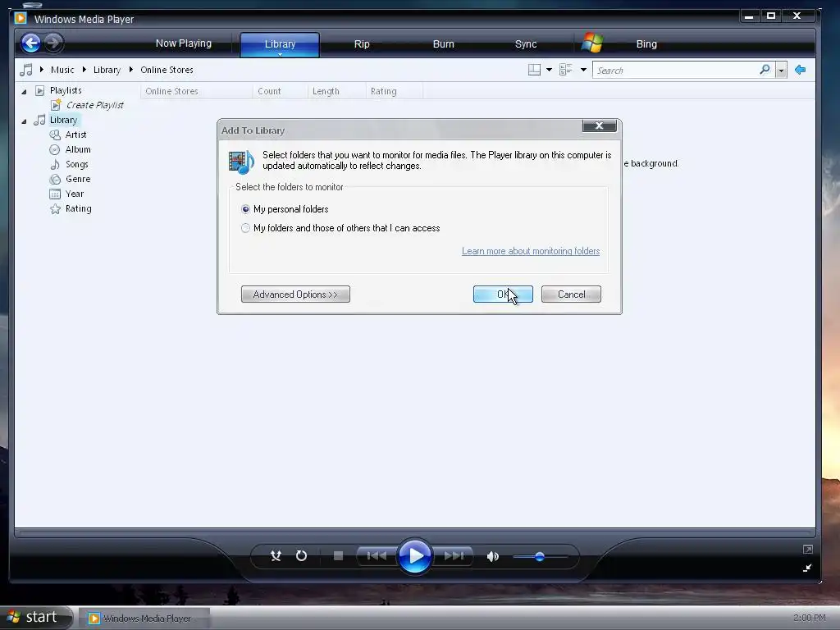Viewport: 840px width, 630px height.
Task: Turn on shuffle
Action: click(x=276, y=556)
